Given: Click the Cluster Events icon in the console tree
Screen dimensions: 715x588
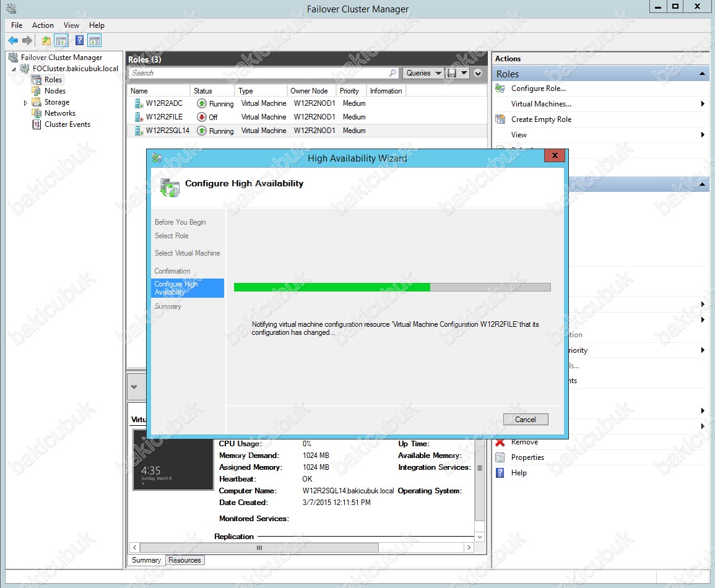Looking at the screenshot, I should (x=37, y=124).
